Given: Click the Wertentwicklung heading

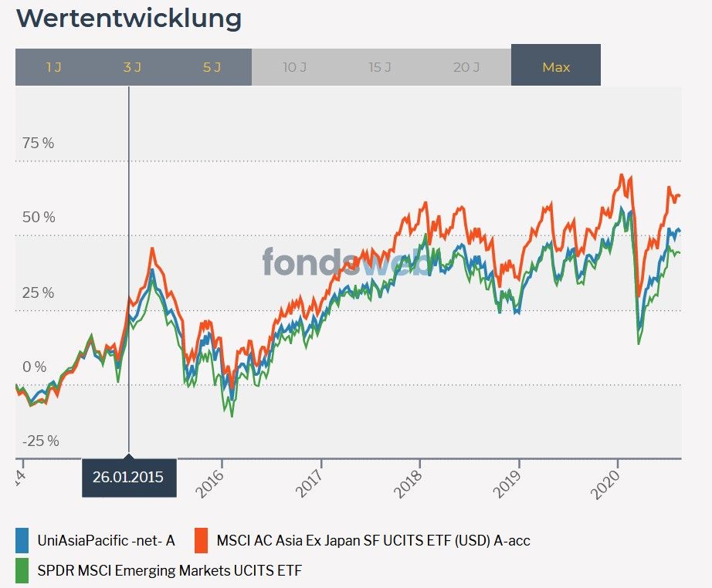Looking at the screenshot, I should pos(128,19).
